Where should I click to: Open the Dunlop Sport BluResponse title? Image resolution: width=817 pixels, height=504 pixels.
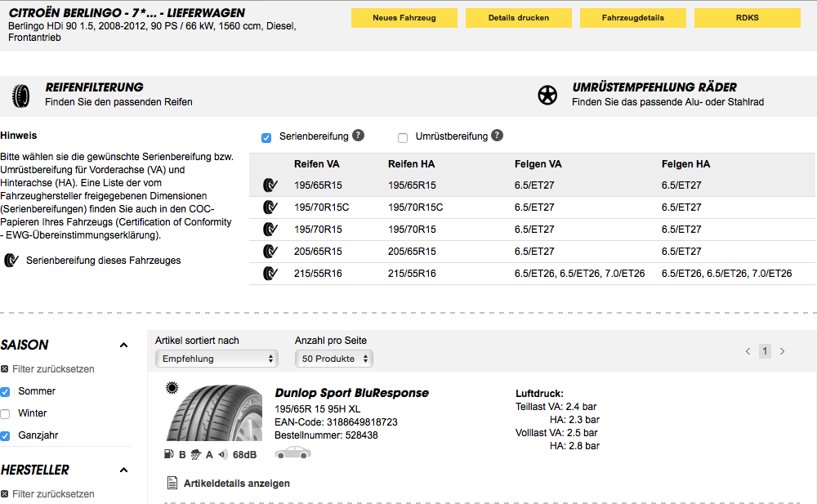pyautogui.click(x=351, y=393)
